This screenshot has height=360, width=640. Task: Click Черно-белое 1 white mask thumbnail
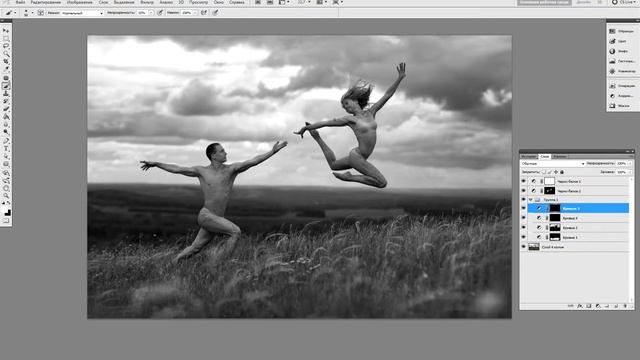(x=550, y=181)
